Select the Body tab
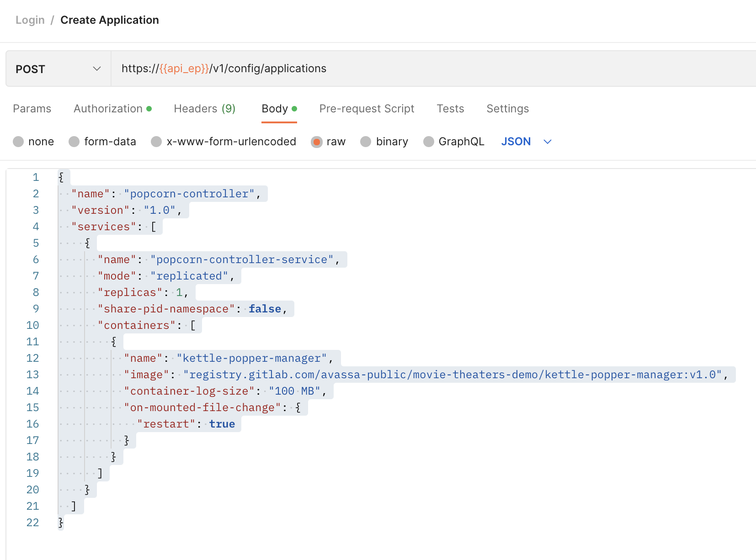The width and height of the screenshot is (756, 560). (279, 109)
